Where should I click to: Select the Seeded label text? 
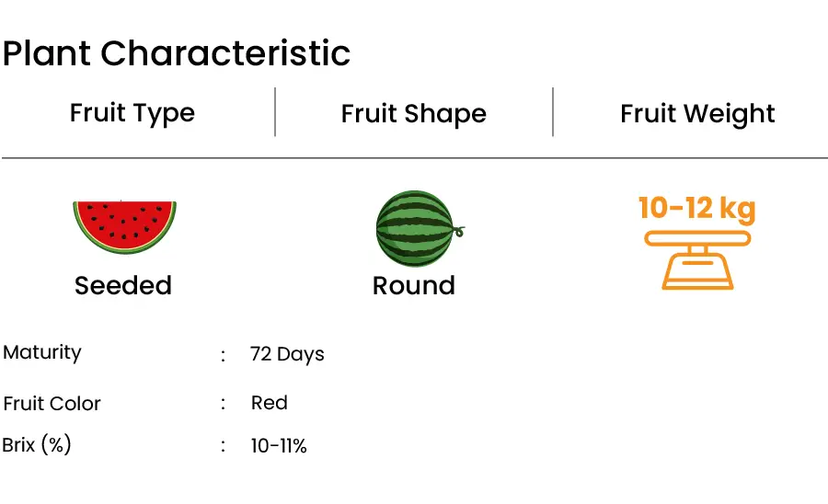(123, 285)
